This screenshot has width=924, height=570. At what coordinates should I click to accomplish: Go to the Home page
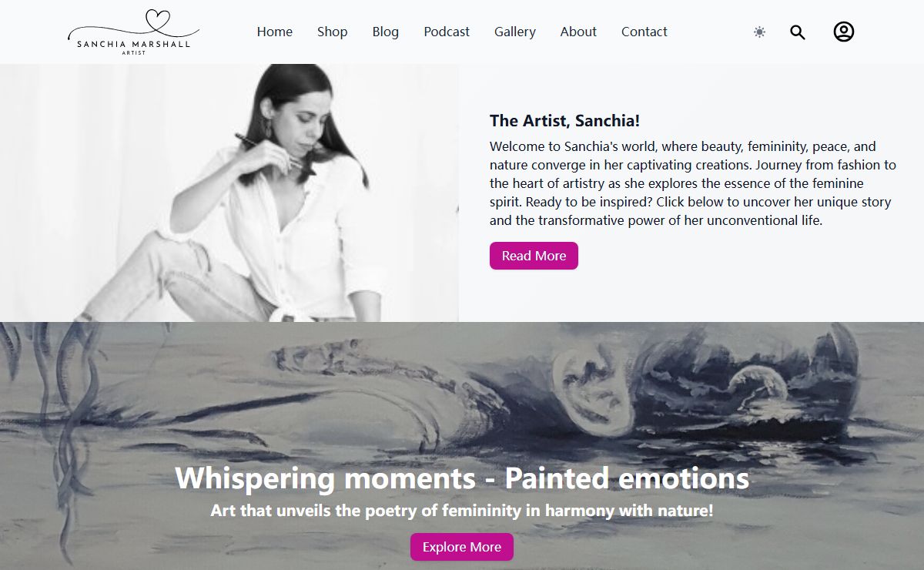275,32
